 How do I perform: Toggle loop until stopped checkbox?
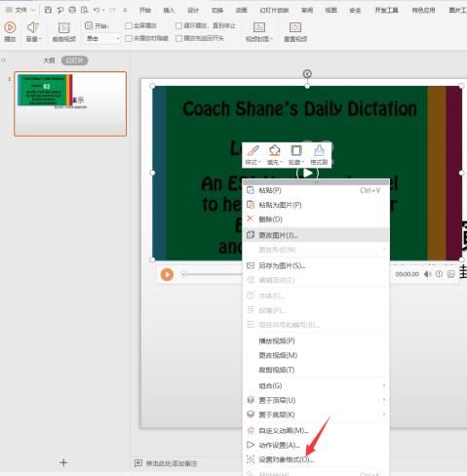point(178,25)
